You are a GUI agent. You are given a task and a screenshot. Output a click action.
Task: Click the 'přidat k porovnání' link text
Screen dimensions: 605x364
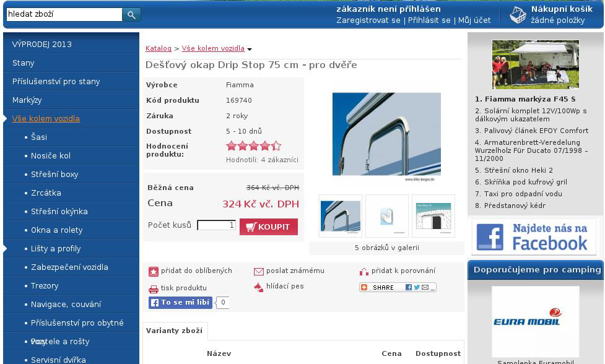[403, 271]
